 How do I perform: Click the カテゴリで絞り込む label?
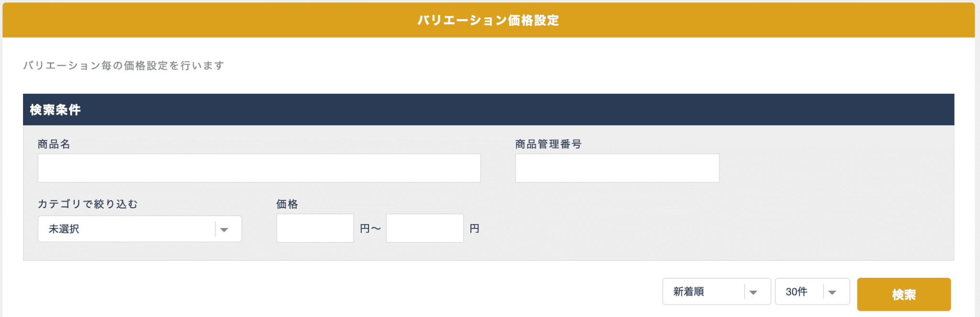tap(88, 204)
